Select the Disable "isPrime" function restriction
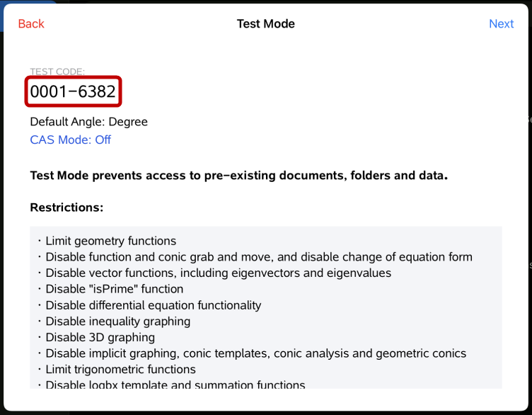 click(x=114, y=289)
